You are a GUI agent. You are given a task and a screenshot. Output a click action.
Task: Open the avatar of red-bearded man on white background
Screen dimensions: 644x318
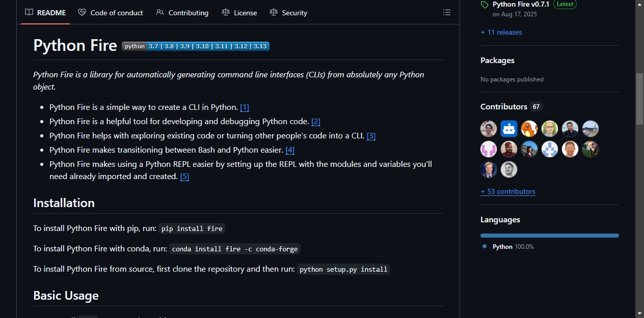coord(570,149)
